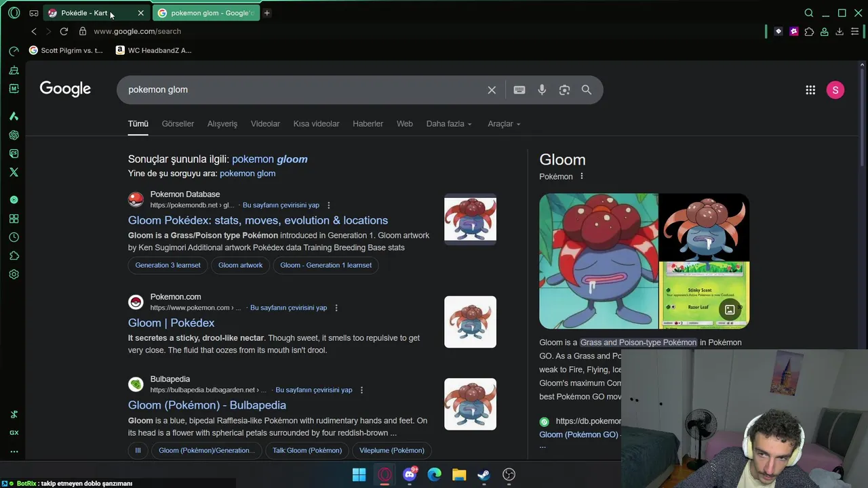Open Aria AI icon in sidebar

14,116
